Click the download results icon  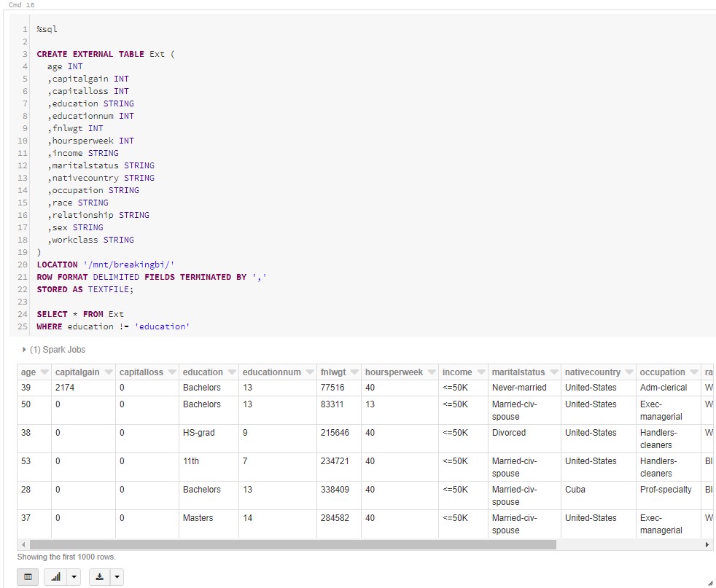pos(98,576)
